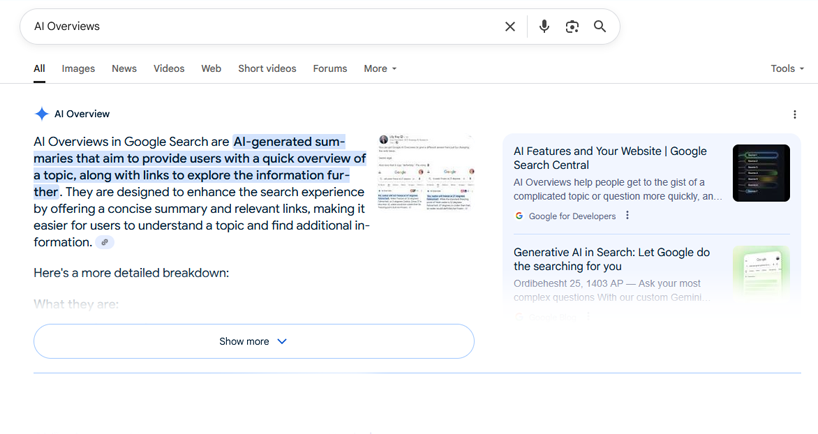Start voice search with the microphone icon

pos(544,26)
